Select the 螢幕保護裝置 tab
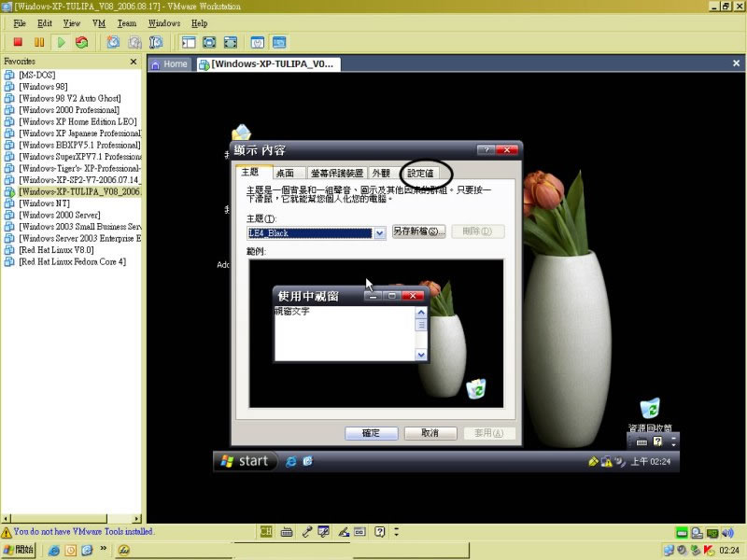The height and width of the screenshot is (560, 747). 337,173
